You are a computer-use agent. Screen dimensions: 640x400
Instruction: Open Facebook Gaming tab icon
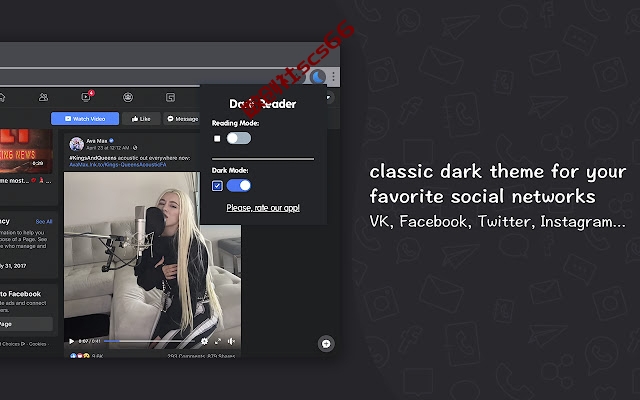(x=170, y=97)
